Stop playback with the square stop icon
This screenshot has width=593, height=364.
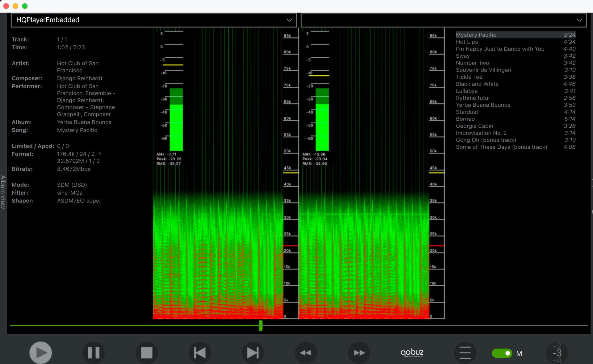[147, 353]
